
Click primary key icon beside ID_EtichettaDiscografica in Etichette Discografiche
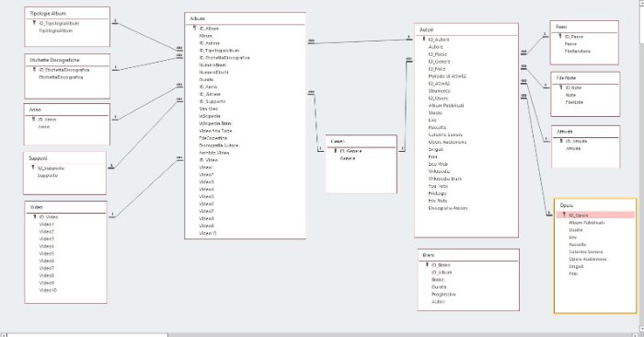34,70
